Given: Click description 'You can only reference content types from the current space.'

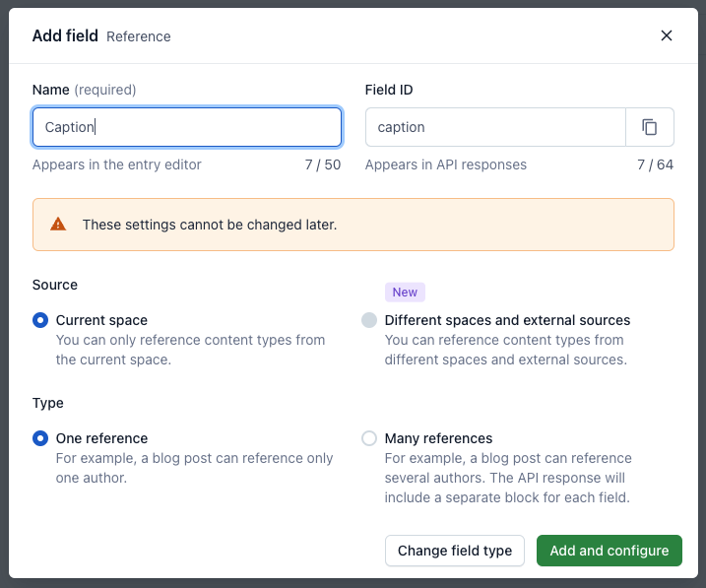Looking at the screenshot, I should click(190, 350).
